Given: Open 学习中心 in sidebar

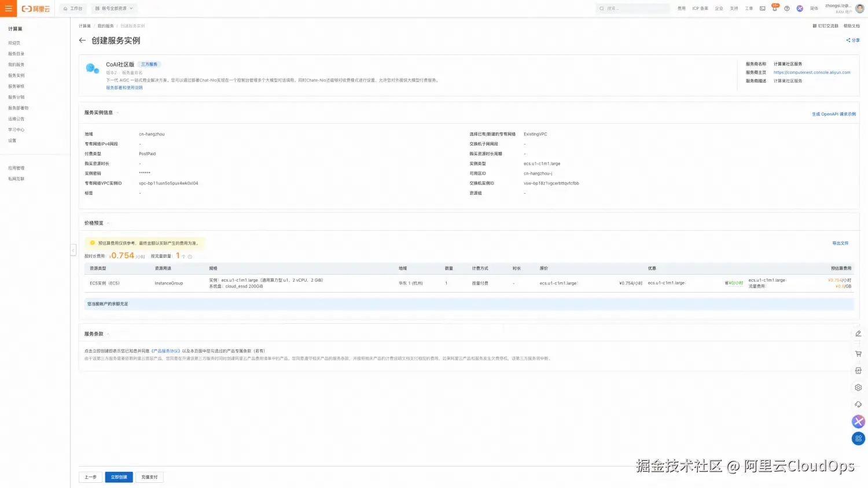Looking at the screenshot, I should click(x=16, y=130).
